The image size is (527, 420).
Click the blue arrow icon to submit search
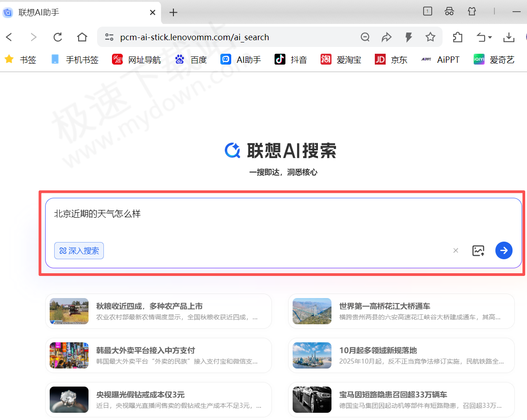(504, 250)
